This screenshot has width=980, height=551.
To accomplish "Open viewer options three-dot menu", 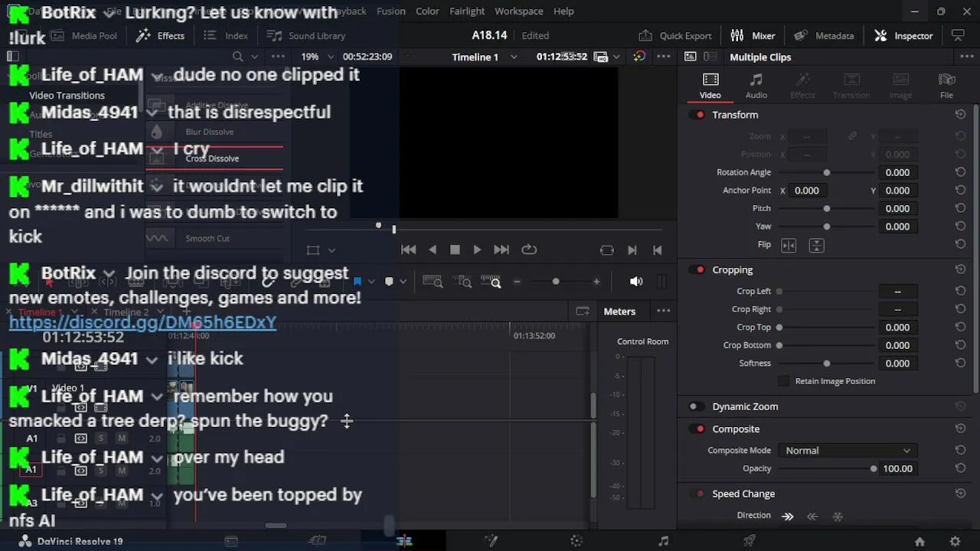I will coord(664,57).
